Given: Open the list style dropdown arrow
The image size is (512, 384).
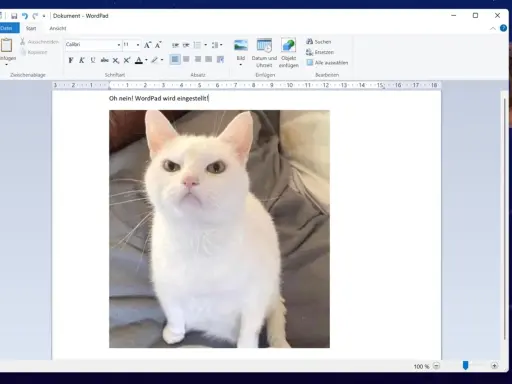Looking at the screenshot, I should (205, 45).
